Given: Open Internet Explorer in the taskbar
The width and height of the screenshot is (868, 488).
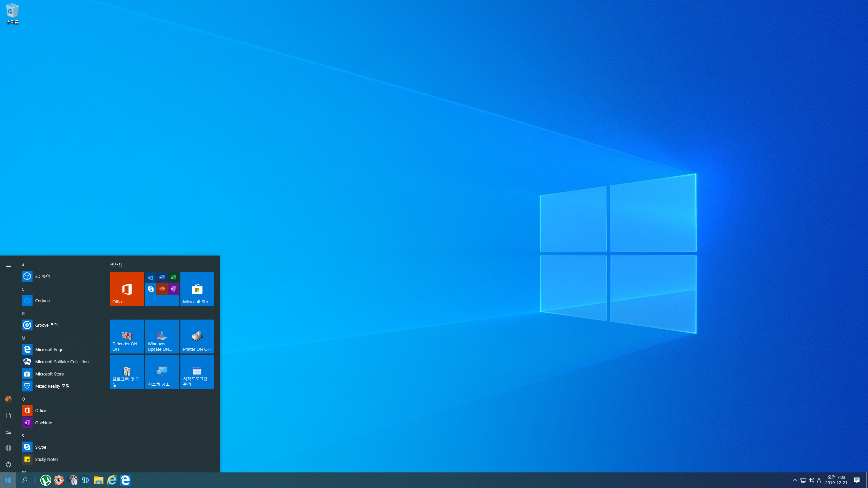Looking at the screenshot, I should pyautogui.click(x=112, y=480).
